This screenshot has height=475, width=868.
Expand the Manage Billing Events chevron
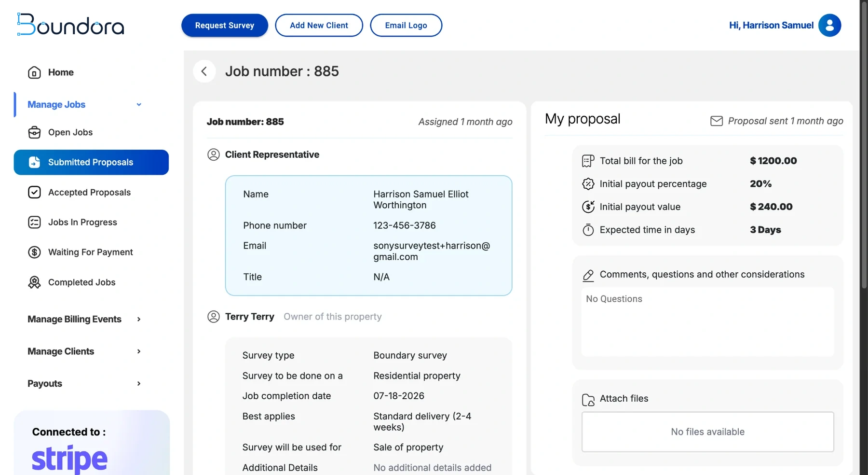tap(139, 319)
